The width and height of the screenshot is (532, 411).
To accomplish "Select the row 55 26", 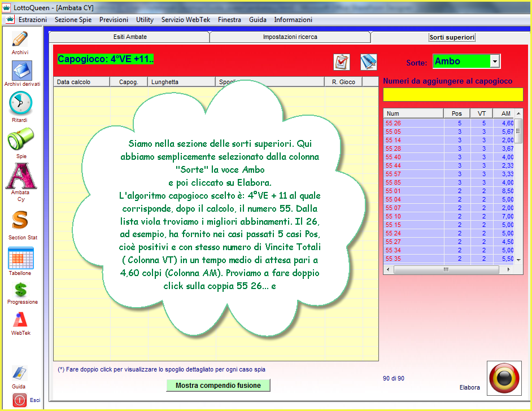I will [x=449, y=123].
